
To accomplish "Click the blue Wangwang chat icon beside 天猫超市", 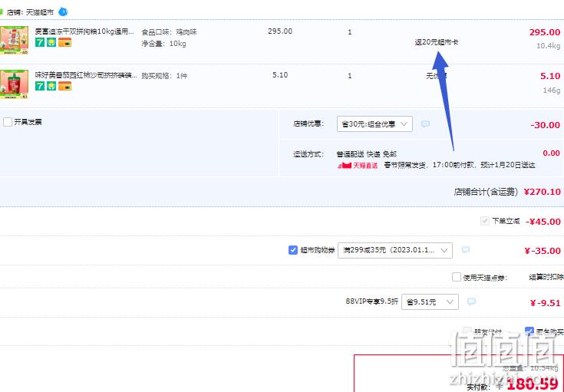I will tap(63, 12).
